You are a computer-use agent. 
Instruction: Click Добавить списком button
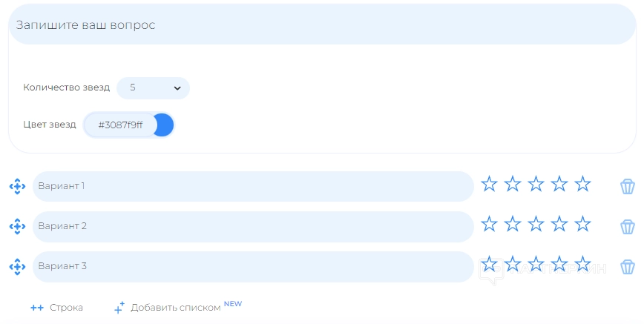[177, 308]
